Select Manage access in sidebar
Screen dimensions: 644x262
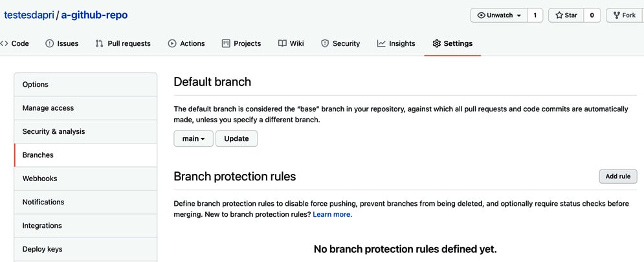point(85,108)
